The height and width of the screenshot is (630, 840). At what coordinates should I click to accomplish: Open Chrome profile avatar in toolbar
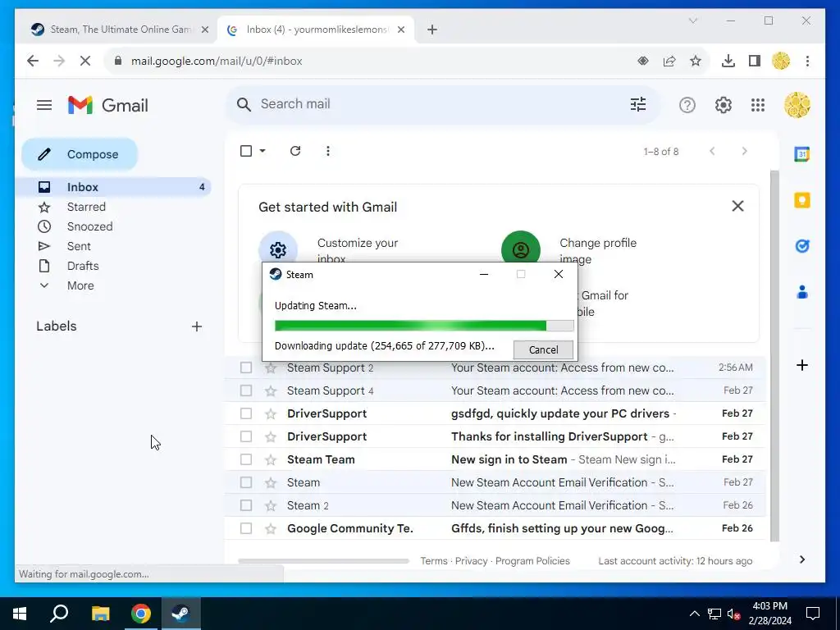(x=781, y=61)
